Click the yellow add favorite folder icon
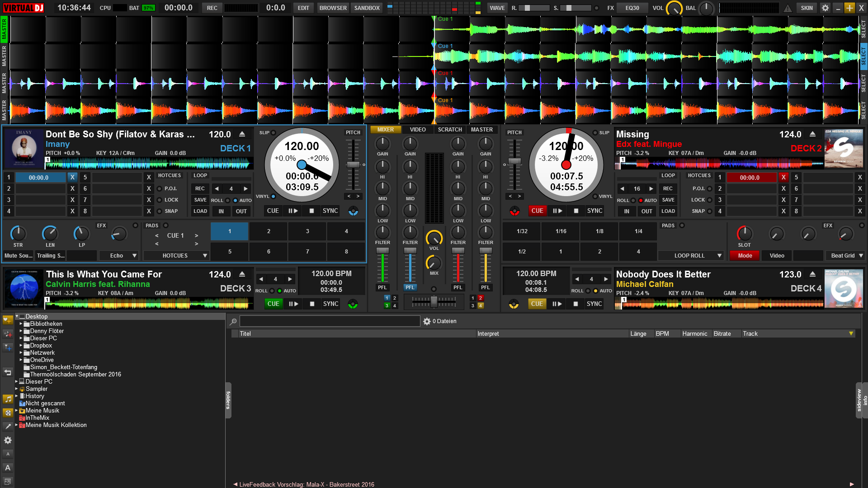The image size is (868, 488). pyautogui.click(x=8, y=320)
